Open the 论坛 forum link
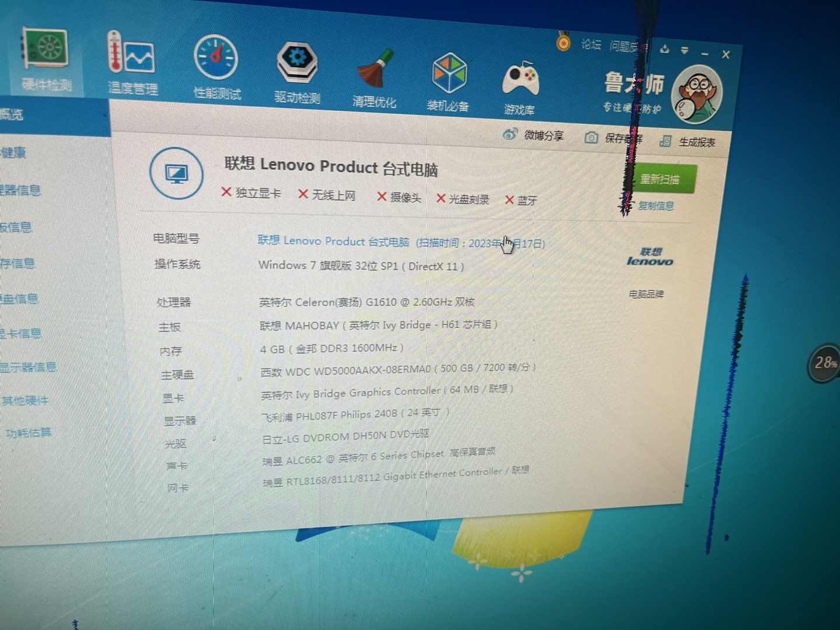 point(590,44)
